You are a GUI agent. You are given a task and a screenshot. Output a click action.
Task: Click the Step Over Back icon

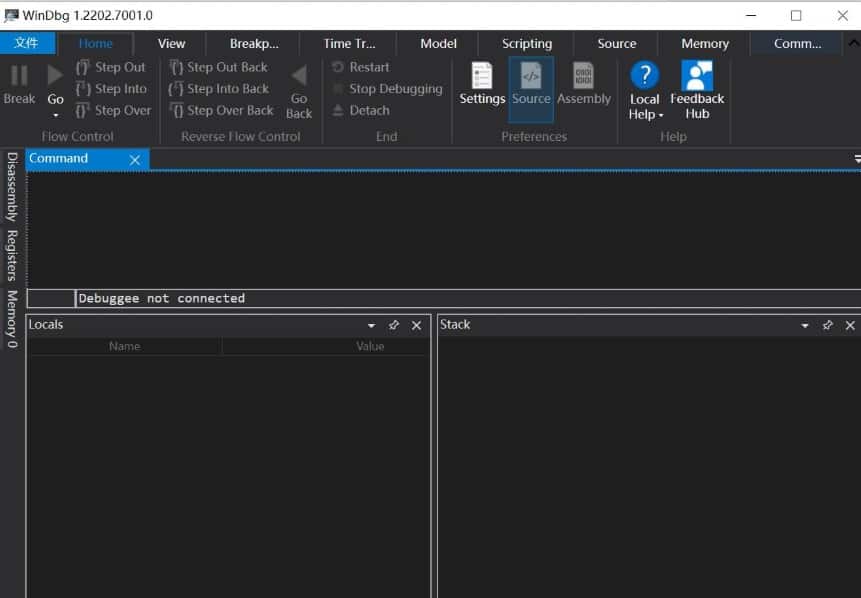click(177, 110)
